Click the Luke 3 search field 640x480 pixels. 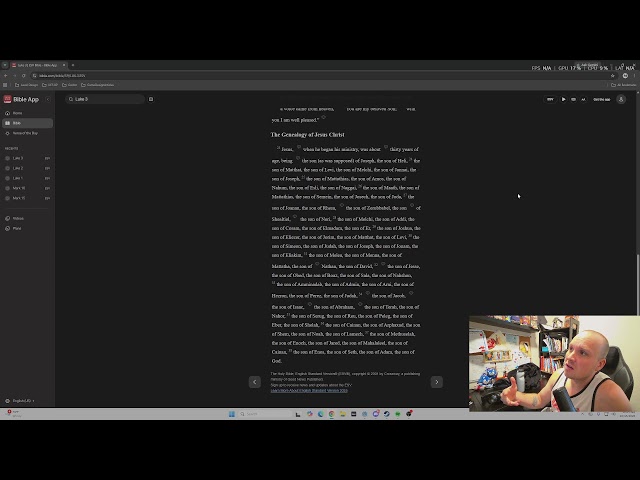point(105,99)
